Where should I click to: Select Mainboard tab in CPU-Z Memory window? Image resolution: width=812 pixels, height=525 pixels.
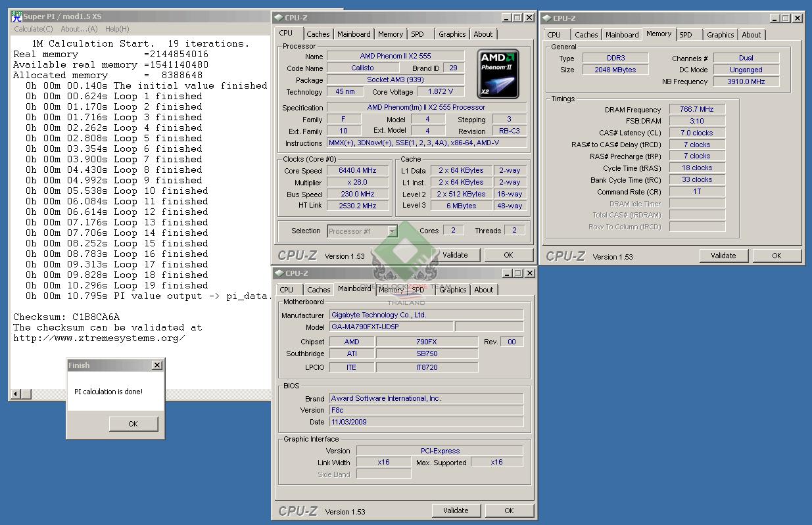click(622, 35)
